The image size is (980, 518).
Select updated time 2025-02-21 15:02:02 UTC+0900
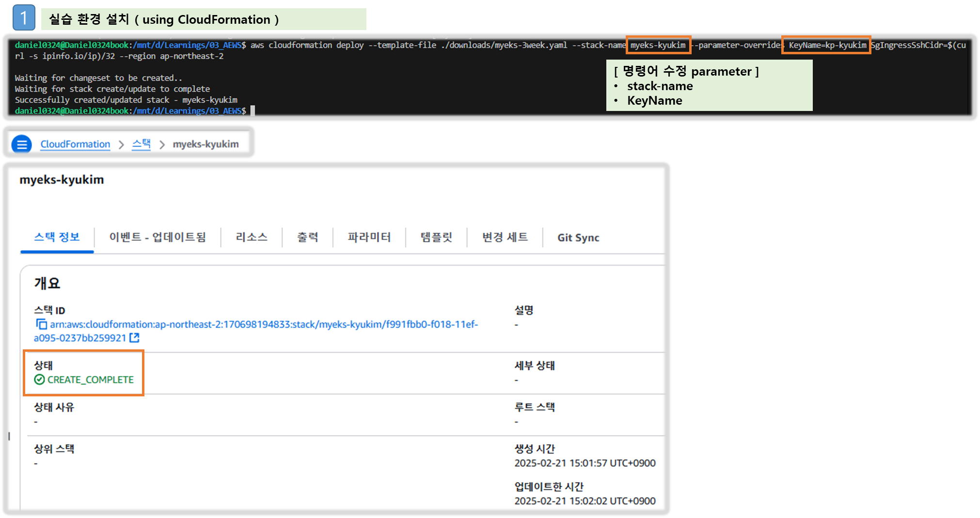tap(585, 501)
